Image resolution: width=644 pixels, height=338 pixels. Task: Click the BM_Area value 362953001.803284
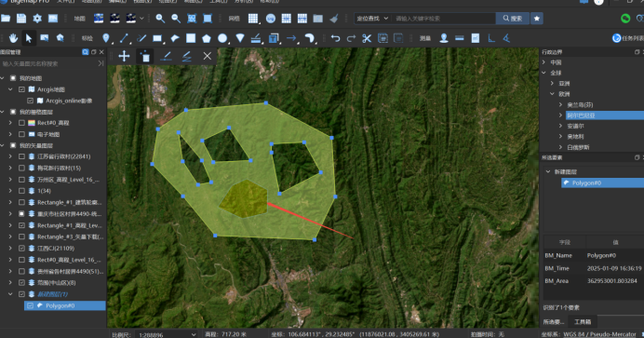611,281
